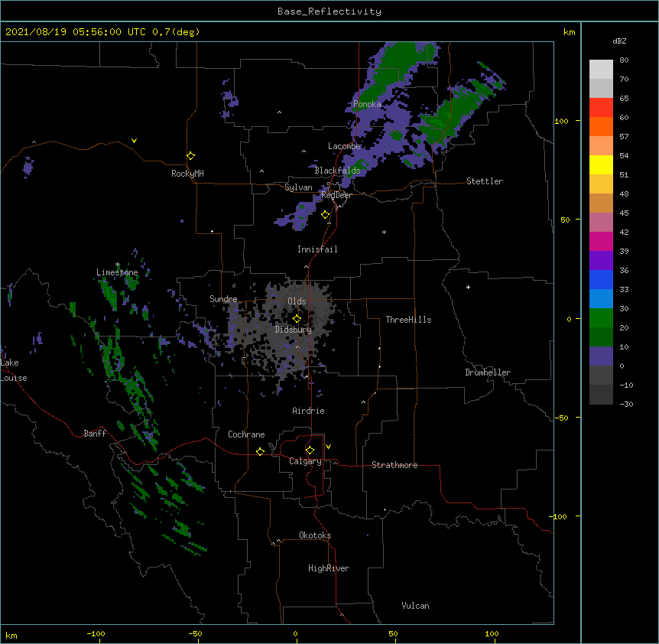Select the dark gray swatch between -10 and -30 dBZ
Viewport: 659px width, 644px height.
601,395
